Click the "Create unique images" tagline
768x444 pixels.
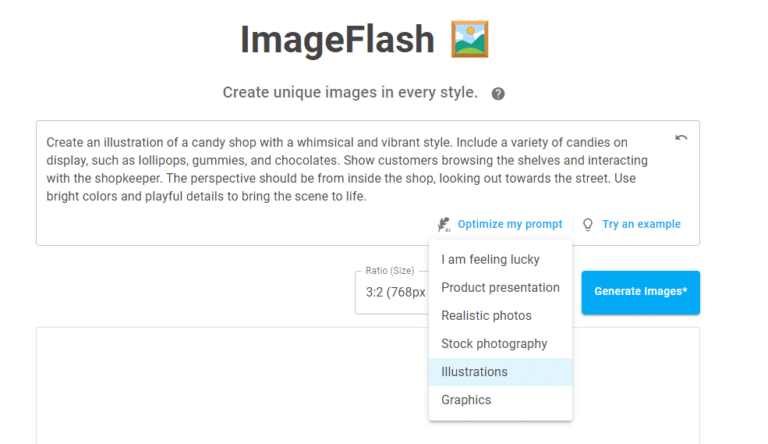(350, 93)
